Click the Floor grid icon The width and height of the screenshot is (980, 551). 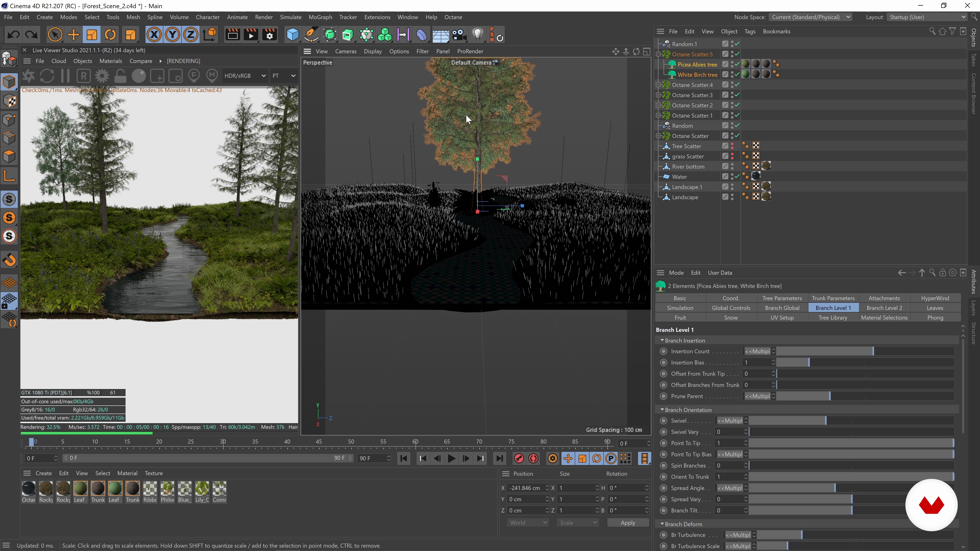point(440,35)
